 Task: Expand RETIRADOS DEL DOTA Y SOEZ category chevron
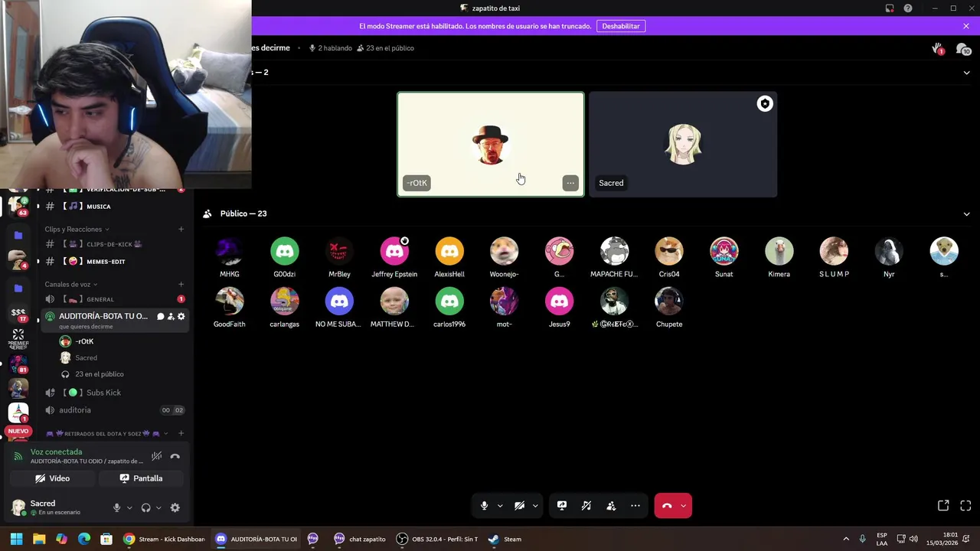click(165, 434)
